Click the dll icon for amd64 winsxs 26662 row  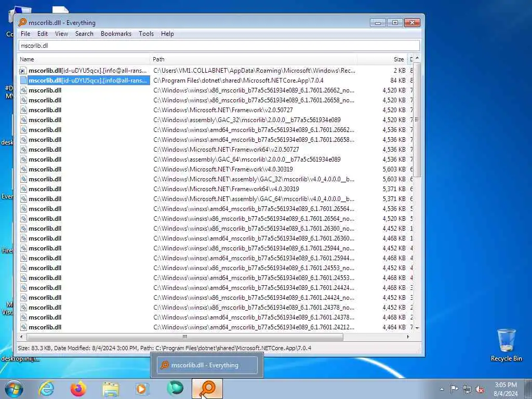click(23, 129)
